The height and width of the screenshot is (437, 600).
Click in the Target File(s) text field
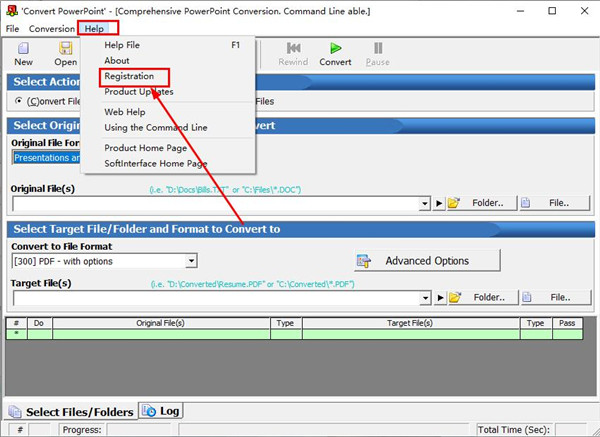(217, 298)
